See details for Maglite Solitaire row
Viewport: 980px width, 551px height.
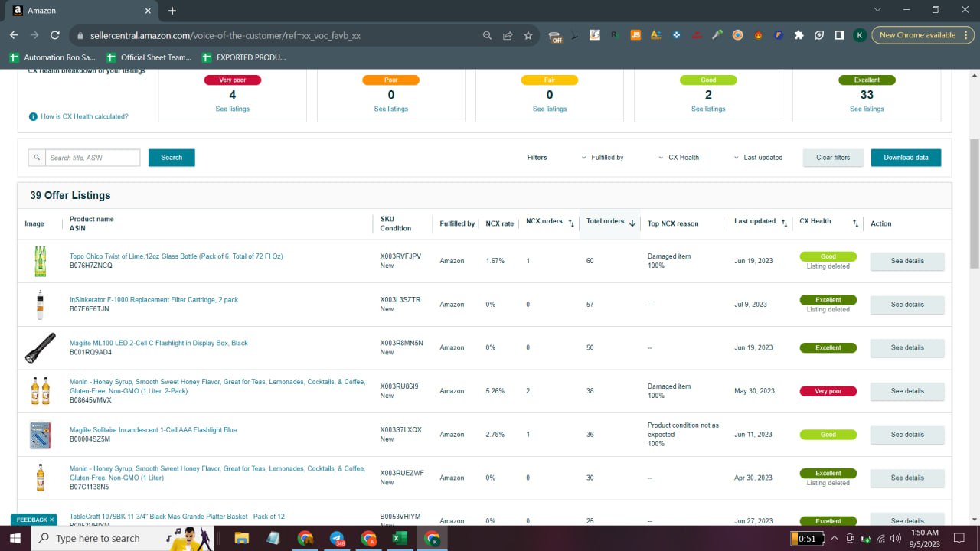(907, 435)
